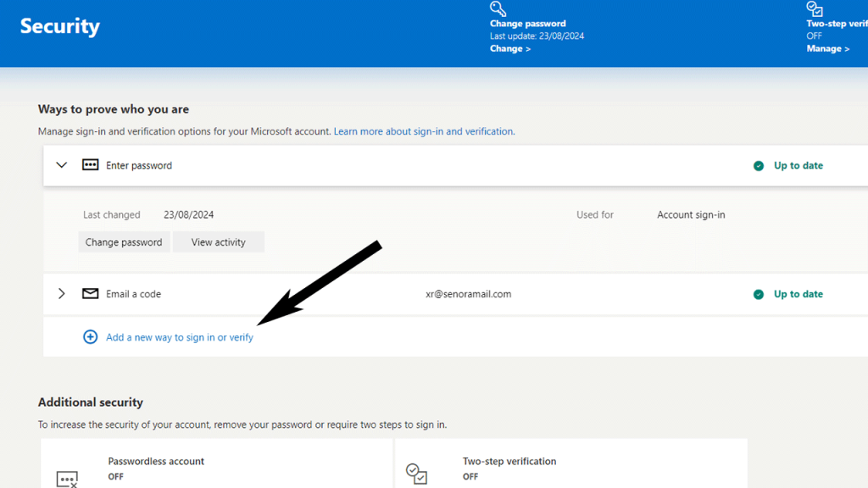
Task: Click the Passwordless account icon
Action: (67, 480)
